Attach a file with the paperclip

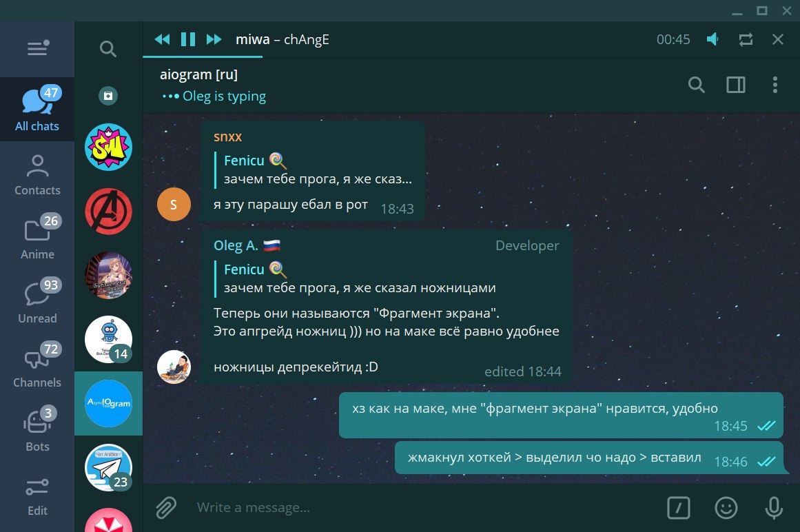[166, 507]
